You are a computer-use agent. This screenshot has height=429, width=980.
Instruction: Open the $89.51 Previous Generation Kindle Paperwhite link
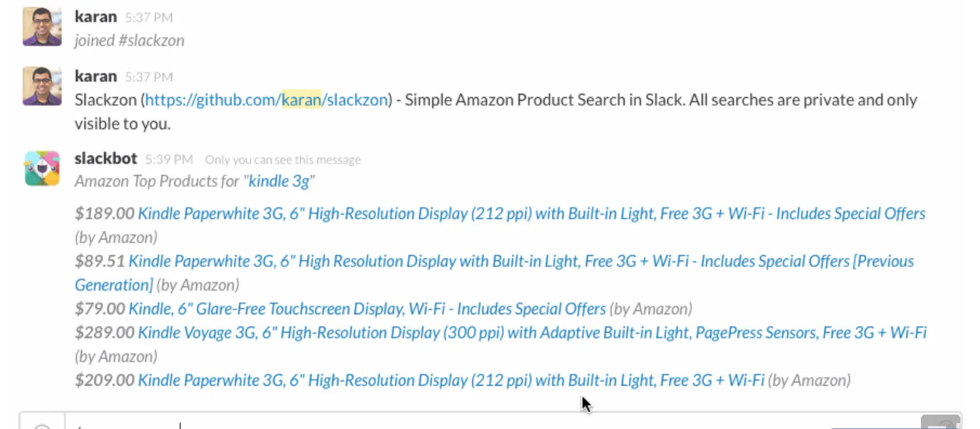tap(494, 273)
